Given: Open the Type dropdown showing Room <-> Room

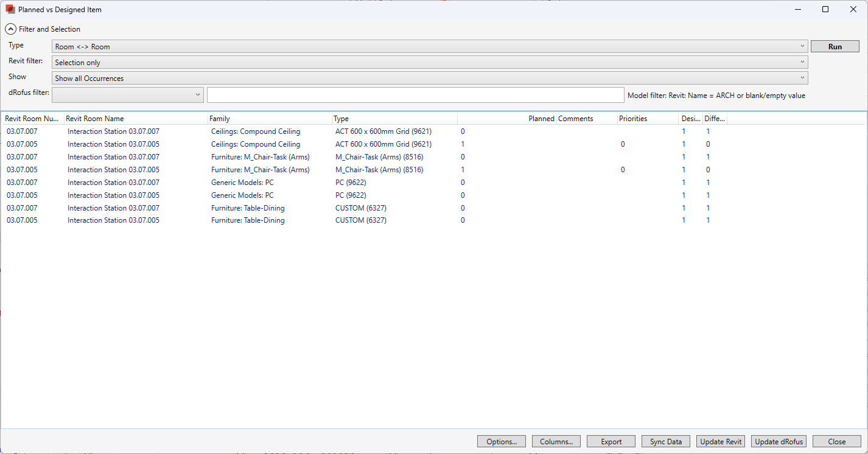Looking at the screenshot, I should tap(430, 46).
